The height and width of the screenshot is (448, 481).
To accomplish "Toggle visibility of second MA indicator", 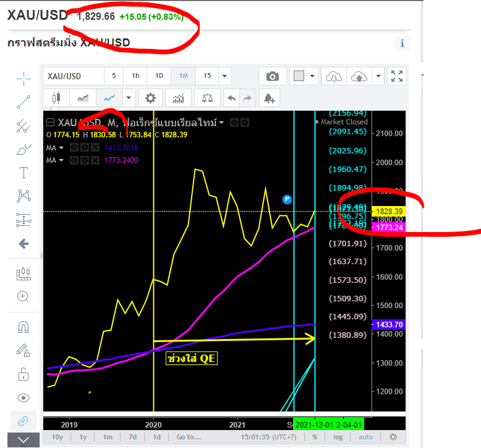I will pos(74,160).
